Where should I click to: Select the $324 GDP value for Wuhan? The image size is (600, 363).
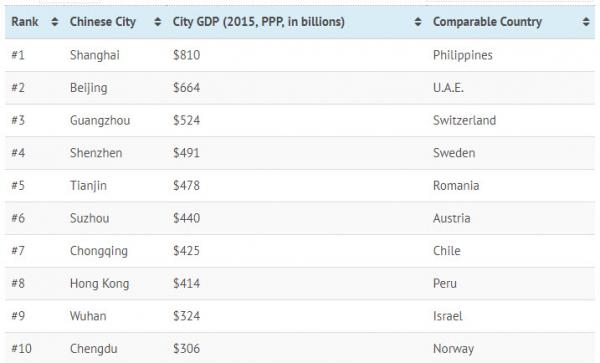186,316
